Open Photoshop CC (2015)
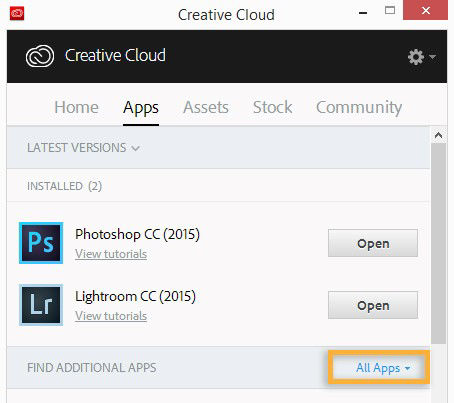454x403 pixels. pyautogui.click(x=373, y=243)
